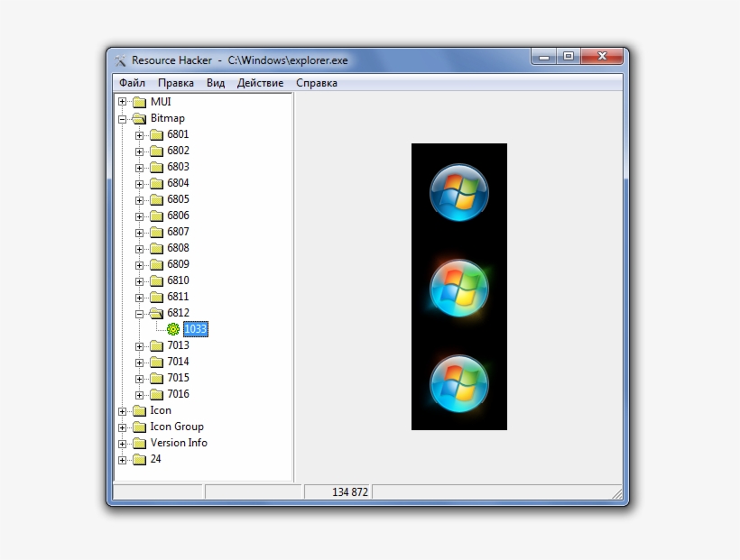Click the open 6812 folder icon
The width and height of the screenshot is (740, 560).
(156, 313)
